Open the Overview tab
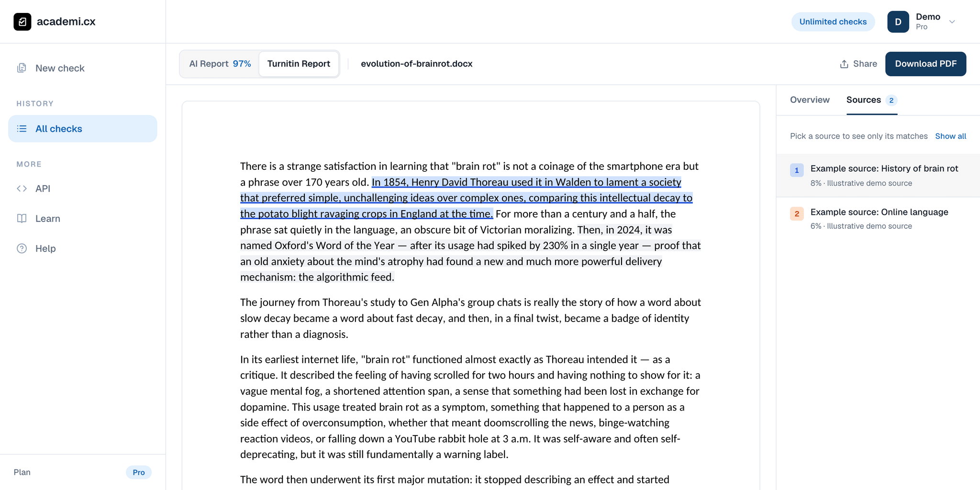 pyautogui.click(x=810, y=100)
